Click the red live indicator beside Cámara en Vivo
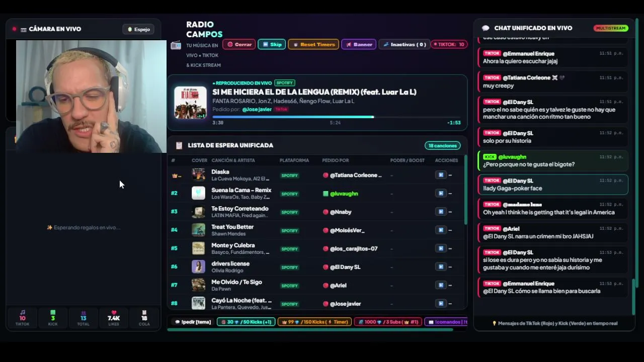644x362 pixels. coord(14,29)
